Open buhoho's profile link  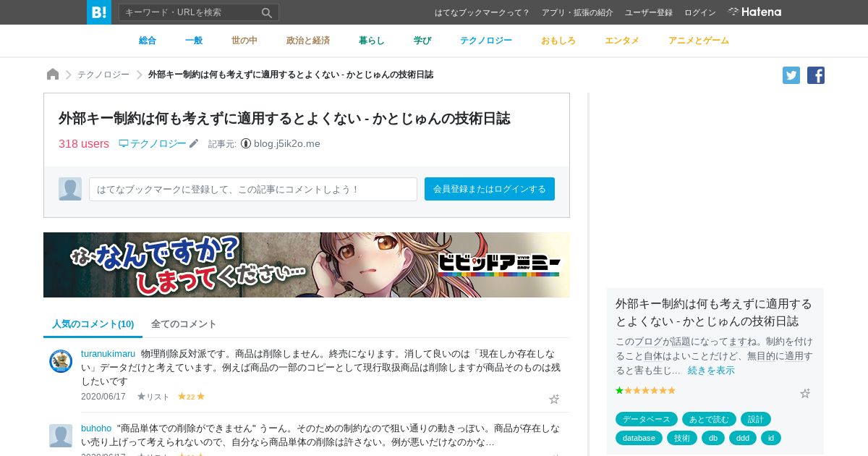point(96,428)
